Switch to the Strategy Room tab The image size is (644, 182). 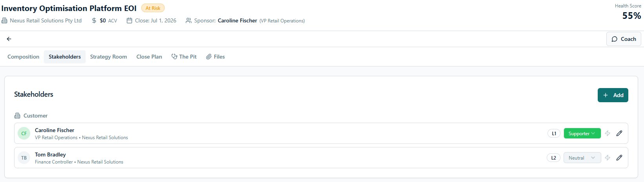[108, 57]
